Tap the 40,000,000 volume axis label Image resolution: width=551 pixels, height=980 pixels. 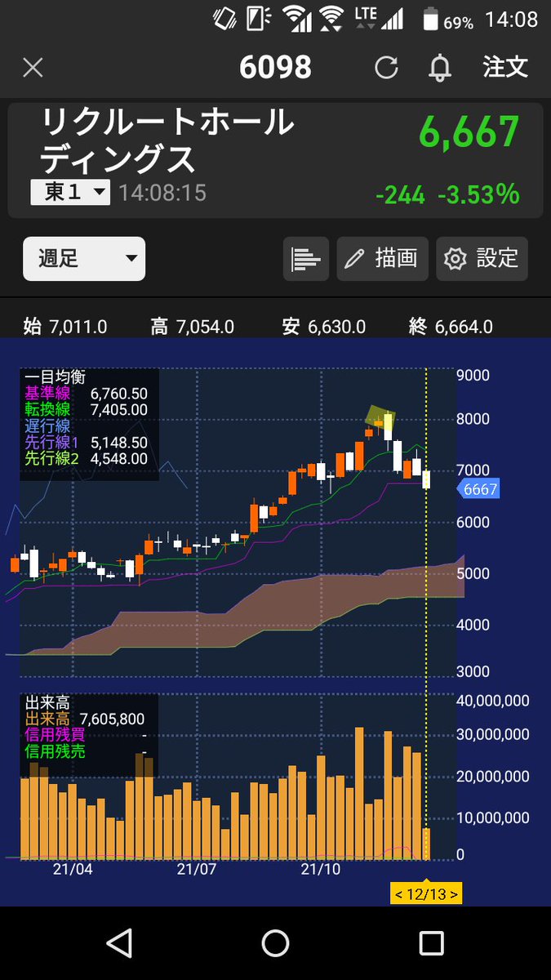[x=491, y=701]
